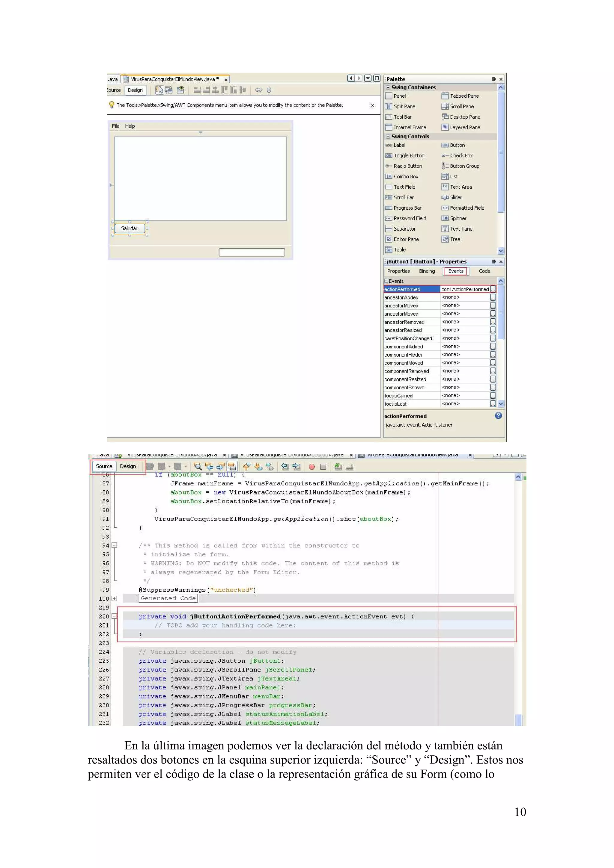Click the progress bar in form status area
Screen dimensions: 614x868
tap(252, 252)
